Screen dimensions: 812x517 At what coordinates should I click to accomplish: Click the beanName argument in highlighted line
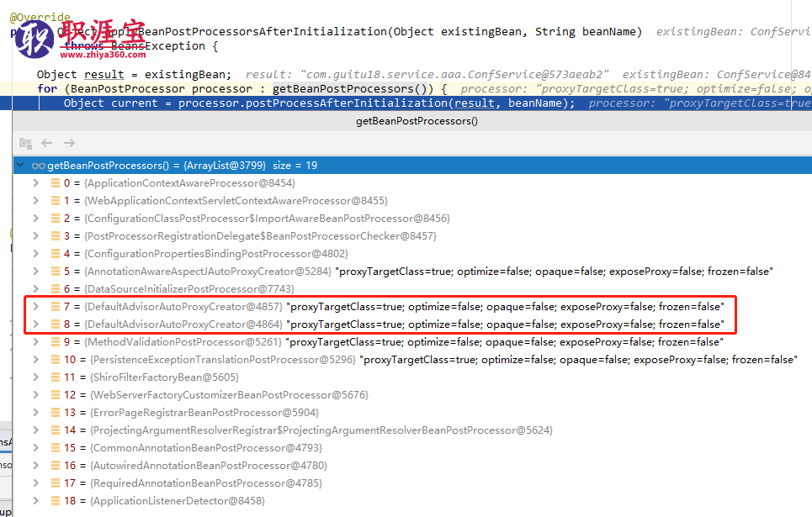535,103
